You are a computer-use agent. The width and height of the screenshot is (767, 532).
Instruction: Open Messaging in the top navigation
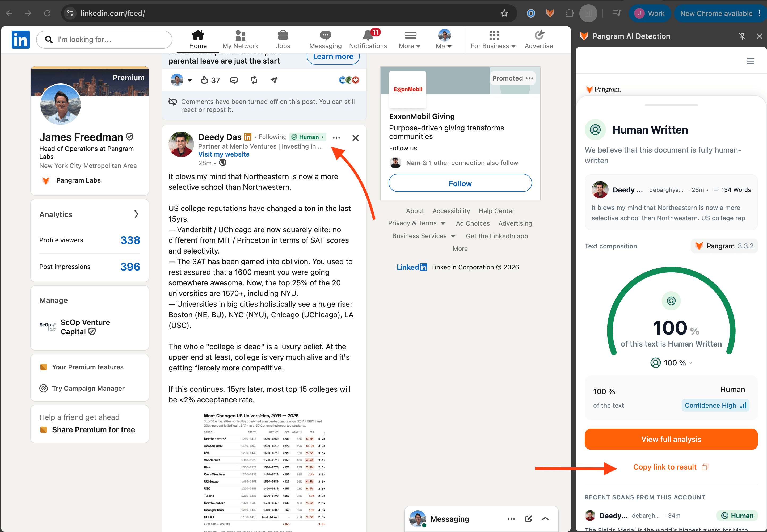click(325, 39)
